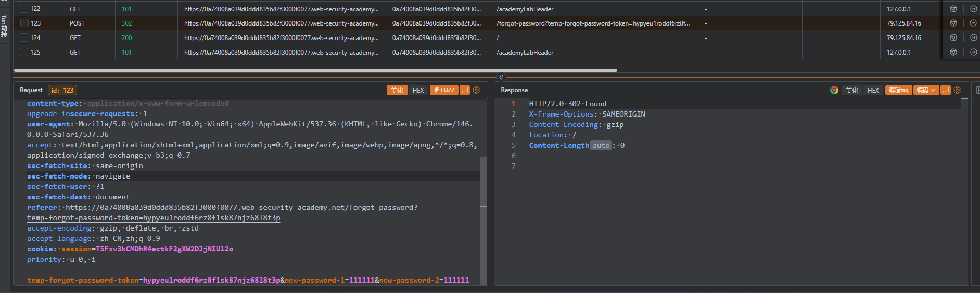Expand the side panel at right edge
This screenshot has height=293, width=980.
[977, 90]
